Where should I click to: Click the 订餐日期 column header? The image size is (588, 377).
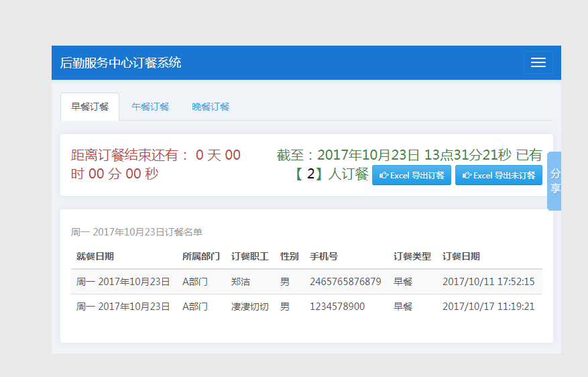click(461, 256)
